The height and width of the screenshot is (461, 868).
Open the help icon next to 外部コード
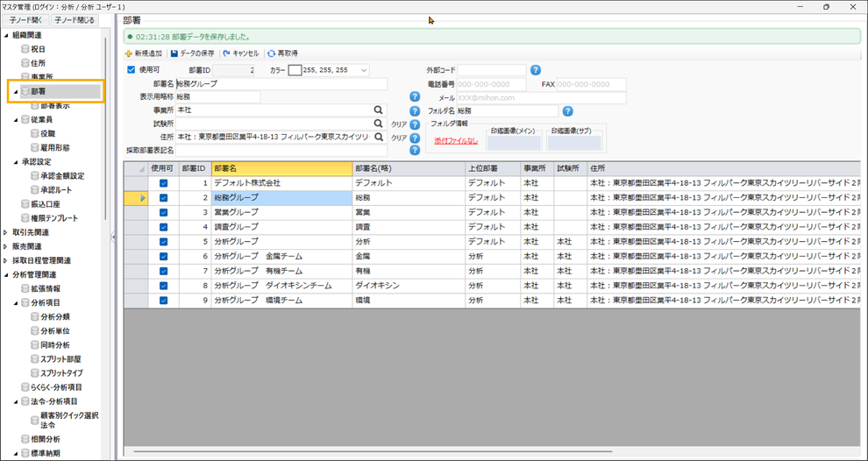pyautogui.click(x=536, y=70)
